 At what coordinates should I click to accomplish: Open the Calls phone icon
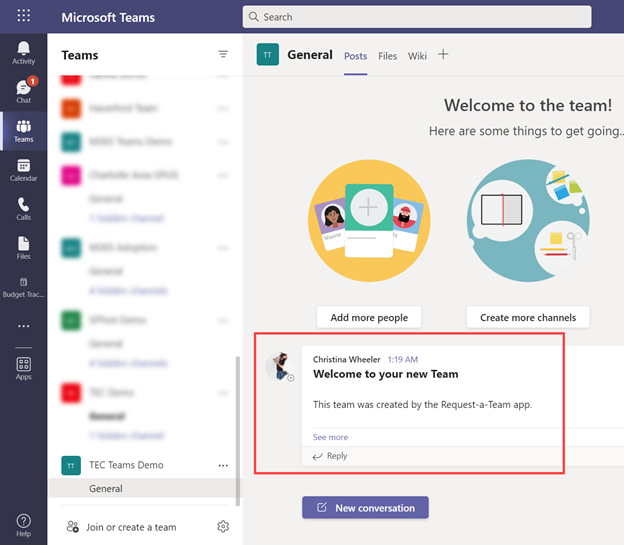[x=23, y=209]
